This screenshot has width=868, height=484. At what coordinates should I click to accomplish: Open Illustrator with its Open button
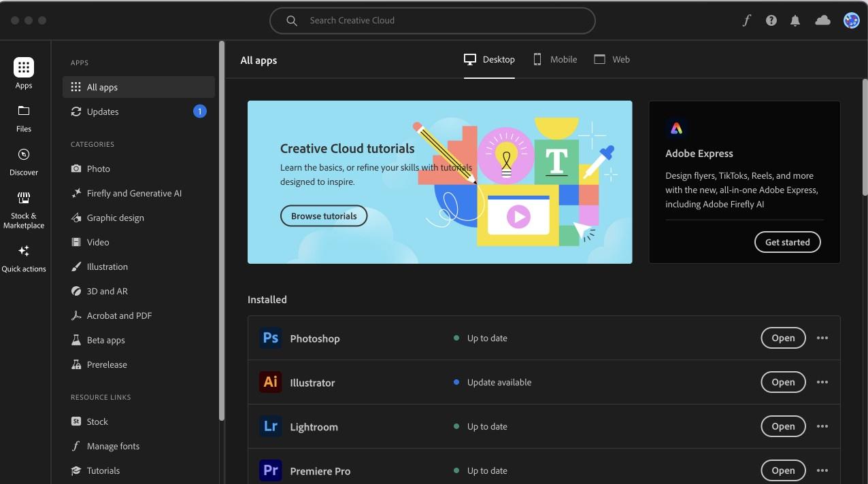pos(783,382)
